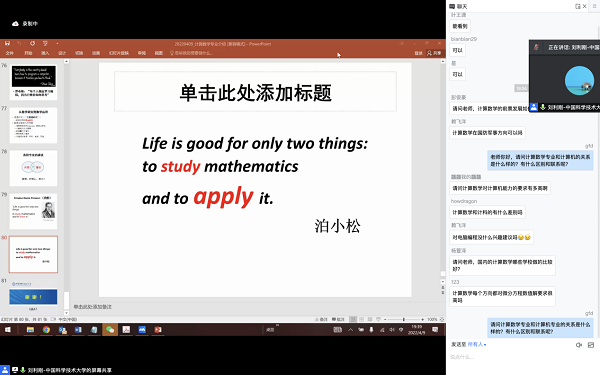
Task: Open Chrome from the taskbar
Action: [46, 329]
